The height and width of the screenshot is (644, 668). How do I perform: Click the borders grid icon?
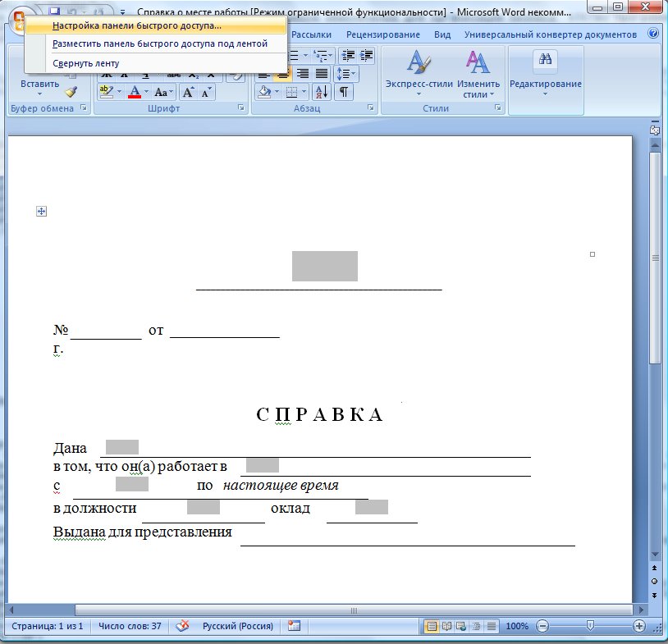(x=292, y=92)
